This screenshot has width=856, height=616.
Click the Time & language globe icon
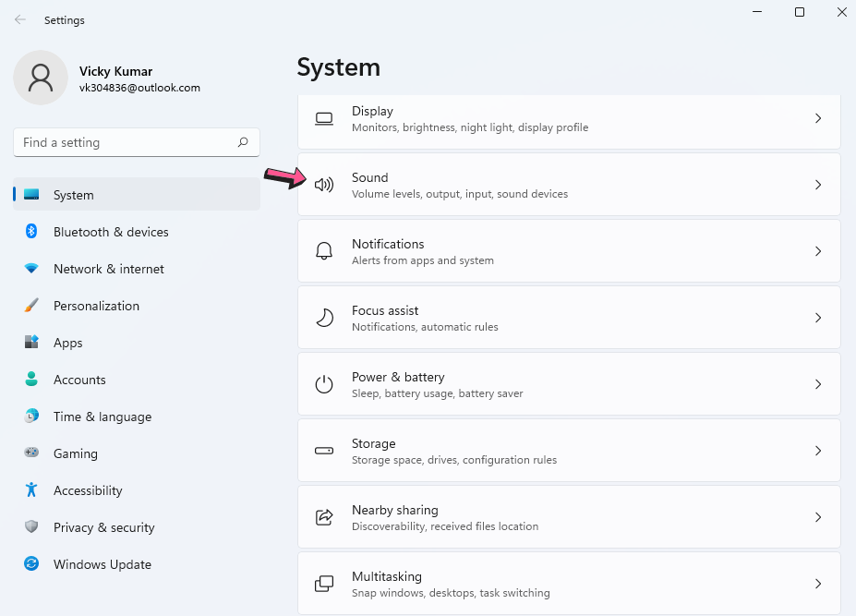(31, 416)
